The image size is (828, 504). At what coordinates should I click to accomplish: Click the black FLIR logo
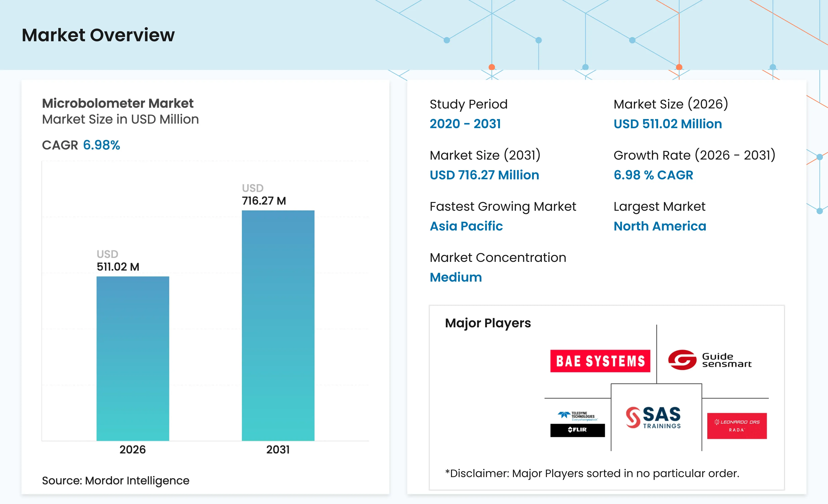(577, 430)
